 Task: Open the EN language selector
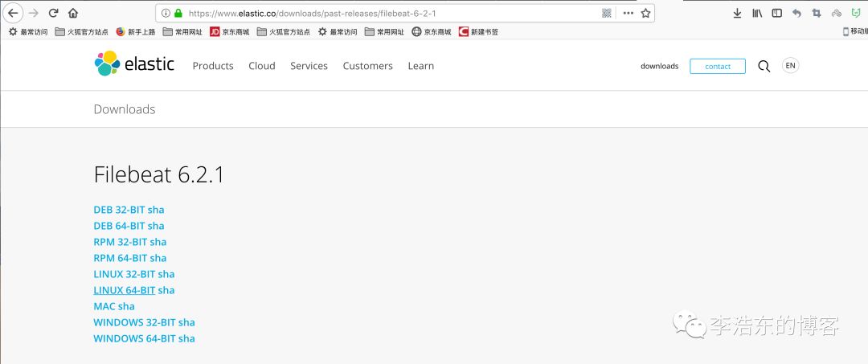(791, 65)
